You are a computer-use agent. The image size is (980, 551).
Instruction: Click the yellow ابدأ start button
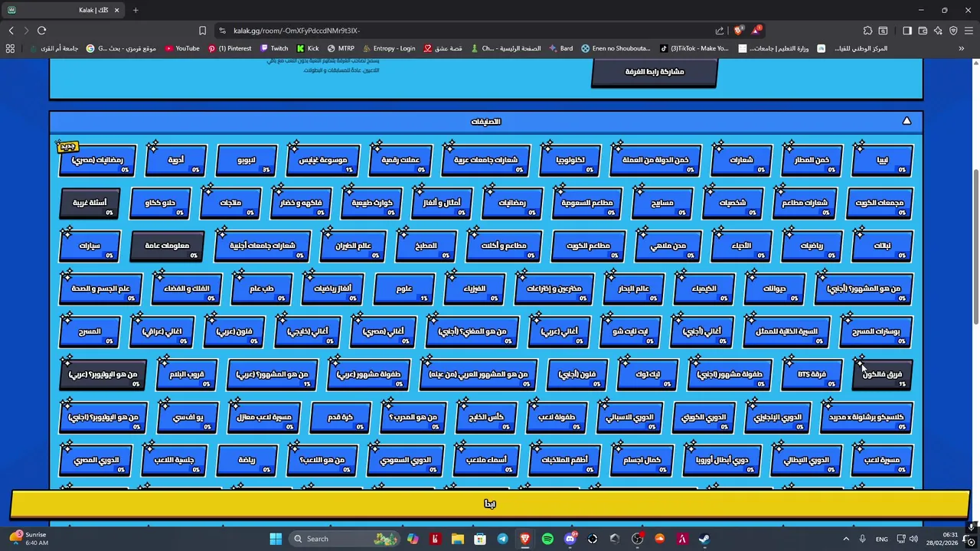(490, 504)
